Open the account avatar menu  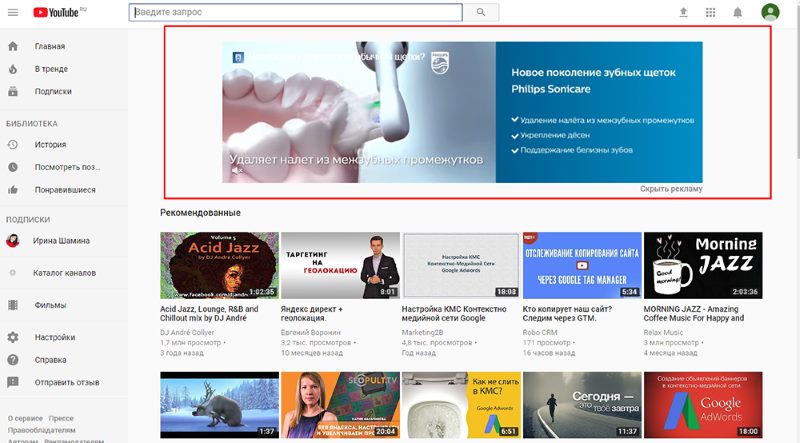click(770, 12)
